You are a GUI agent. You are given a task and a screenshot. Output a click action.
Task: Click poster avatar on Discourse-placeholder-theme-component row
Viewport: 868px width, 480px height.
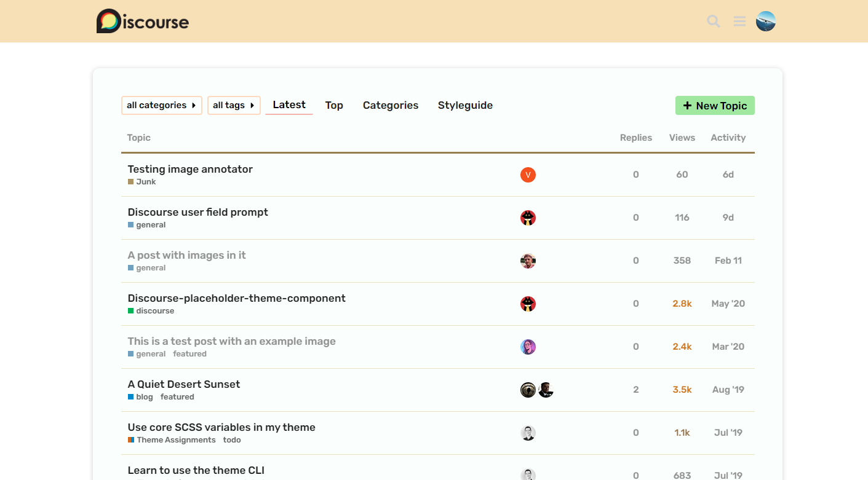(528, 304)
